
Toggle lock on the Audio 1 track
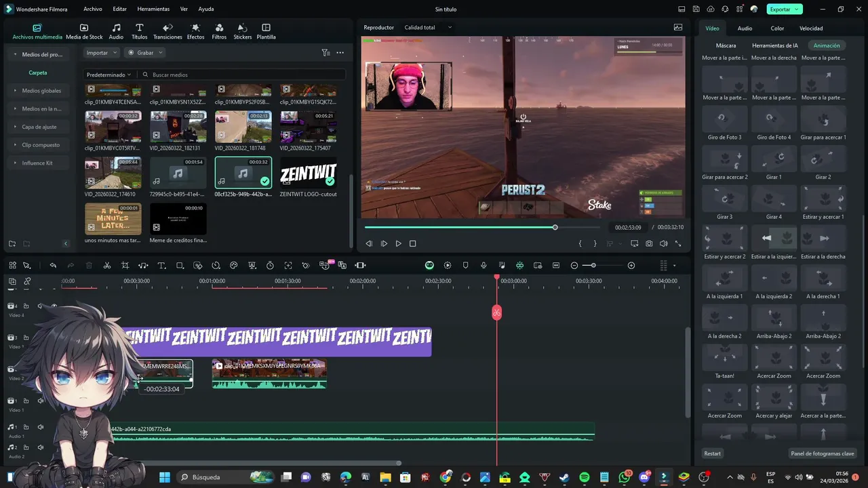26,427
